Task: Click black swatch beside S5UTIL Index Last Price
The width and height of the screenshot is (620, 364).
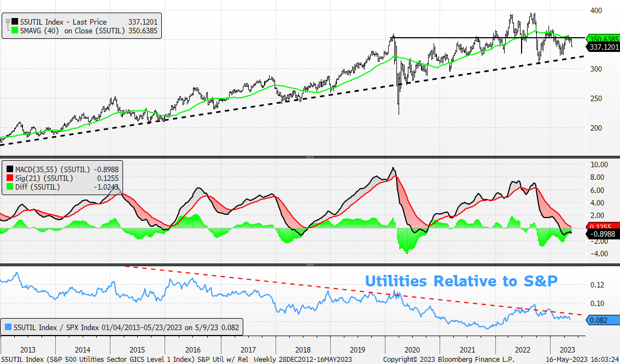Action: click(15, 22)
